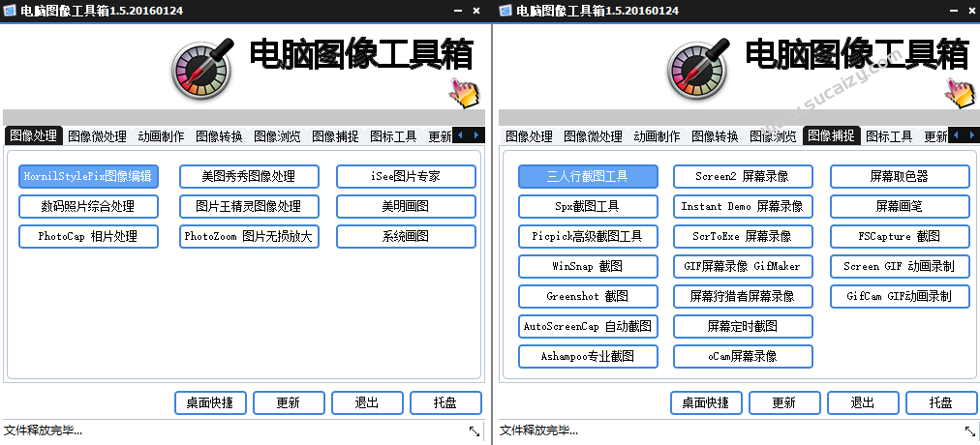The width and height of the screenshot is (980, 445).
Task: Click the title bar app icon in right window
Action: pyautogui.click(x=505, y=10)
